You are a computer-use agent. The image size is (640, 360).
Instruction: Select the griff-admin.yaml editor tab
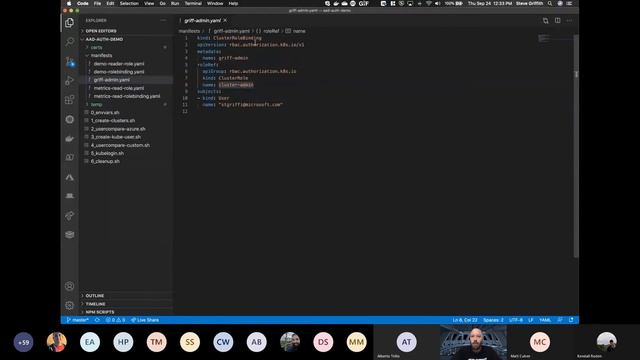[202, 20]
